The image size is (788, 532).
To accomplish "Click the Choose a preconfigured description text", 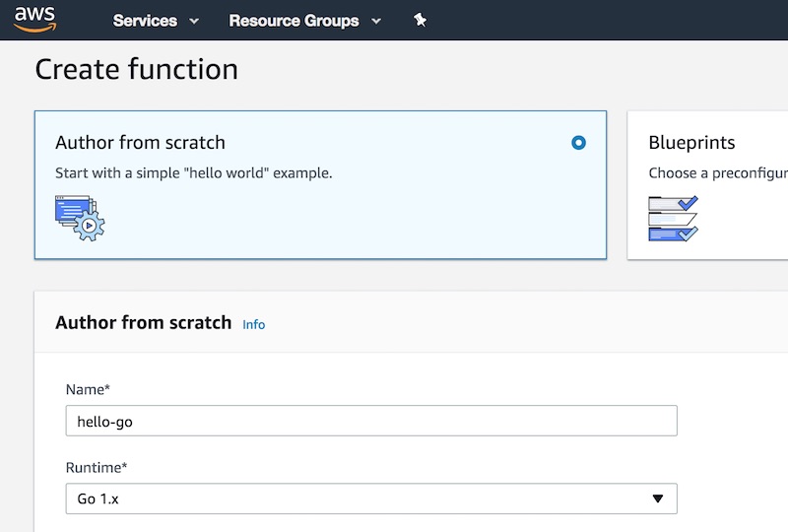I will point(717,172).
